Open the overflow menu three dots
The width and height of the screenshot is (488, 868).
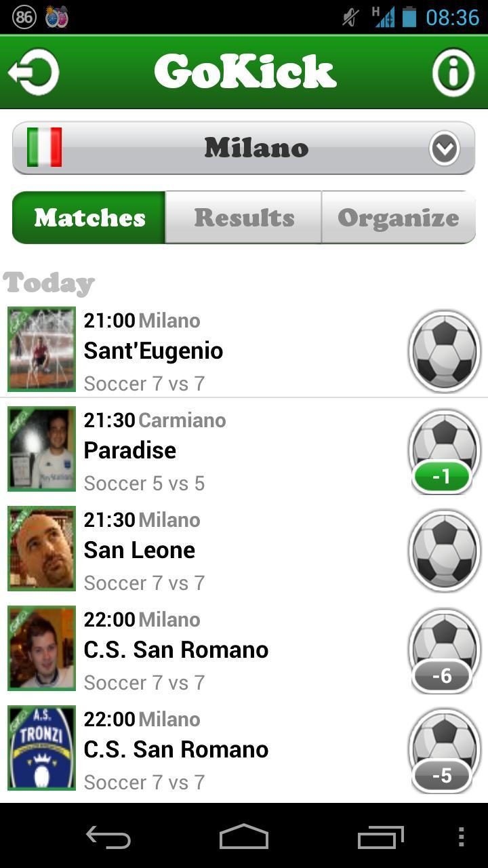pos(462,837)
